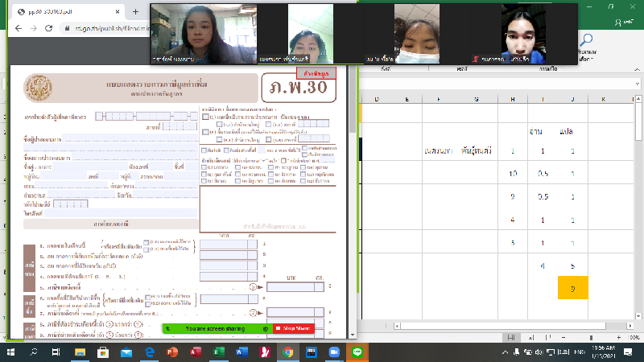Tick the first month checkbox in the tax month grid
The width and height of the screenshot is (644, 362).
pyautogui.click(x=205, y=168)
